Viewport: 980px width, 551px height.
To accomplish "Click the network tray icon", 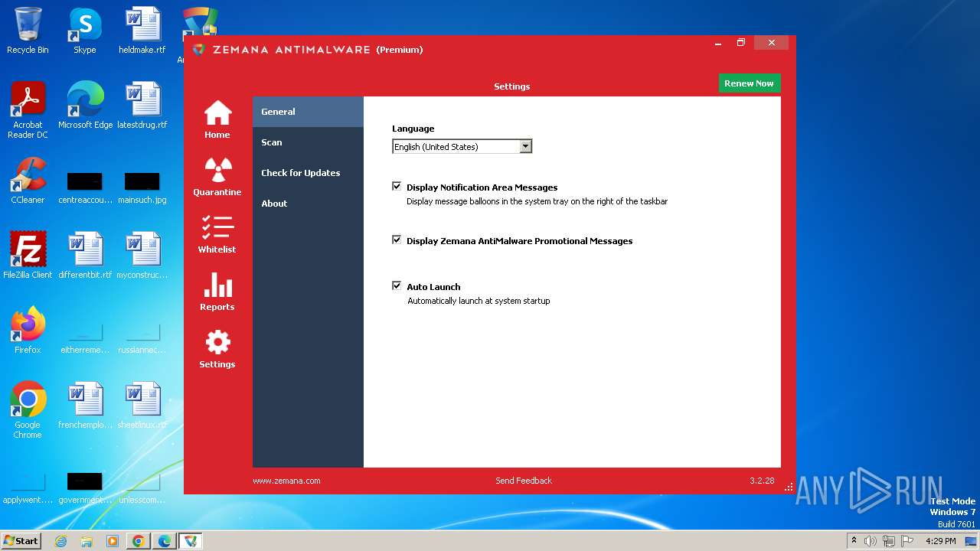I will pos(889,541).
